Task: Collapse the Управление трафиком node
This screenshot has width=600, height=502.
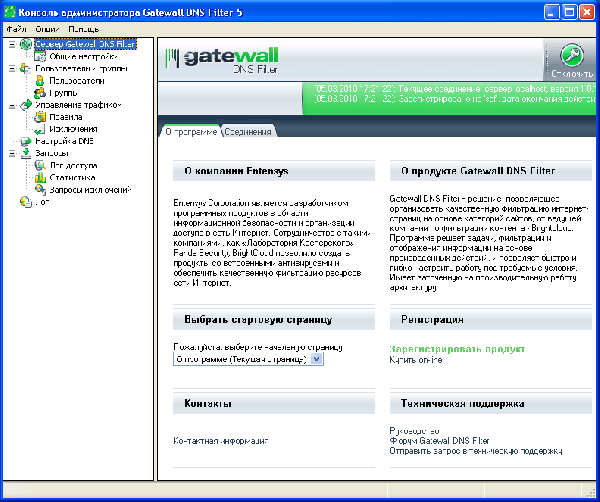Action: tap(12, 105)
